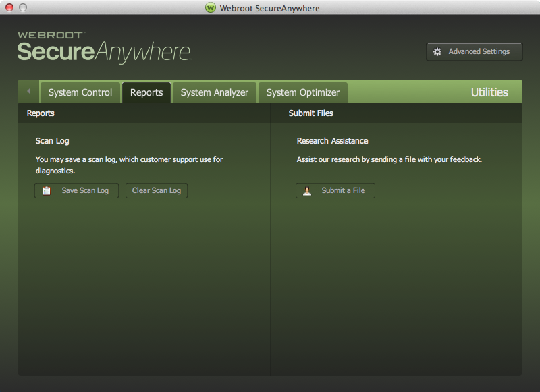The image size is (540, 392).
Task: Go to the System Optimizer tab
Action: [302, 92]
